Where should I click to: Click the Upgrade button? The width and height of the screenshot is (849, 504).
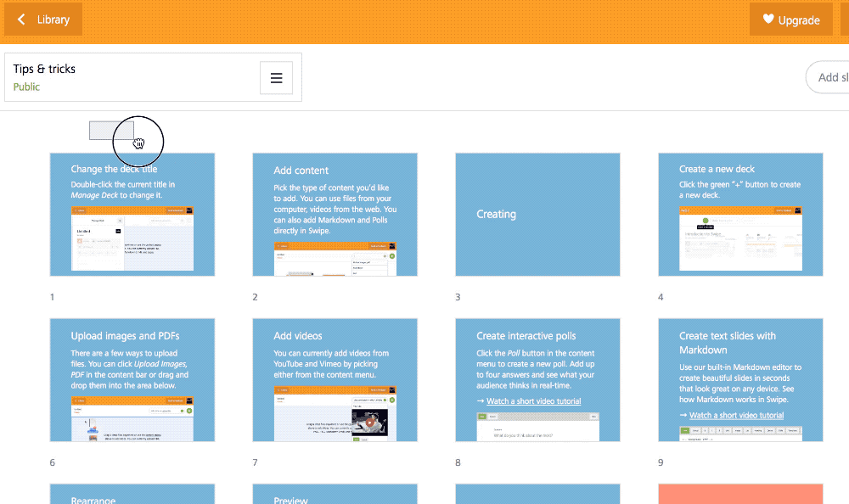point(790,20)
